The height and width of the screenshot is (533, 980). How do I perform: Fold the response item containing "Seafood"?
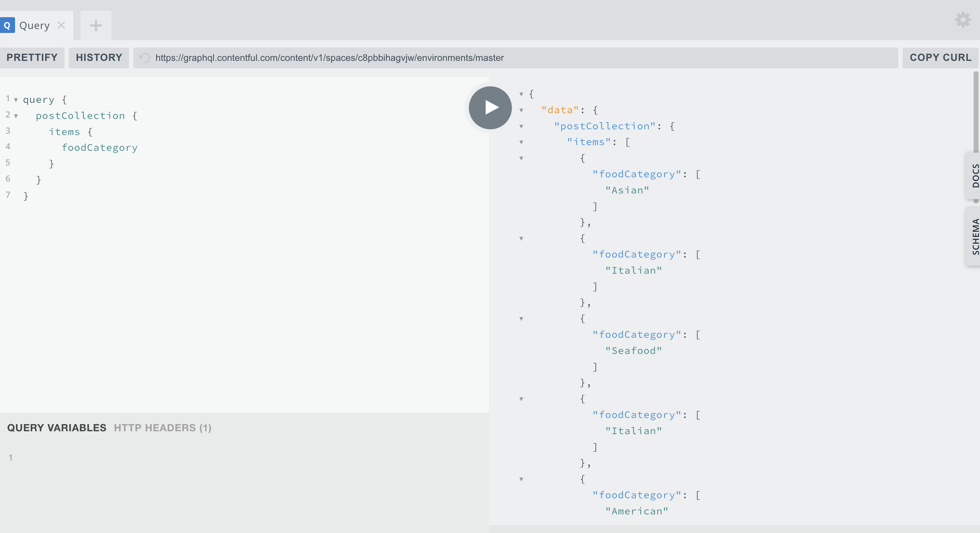(521, 319)
